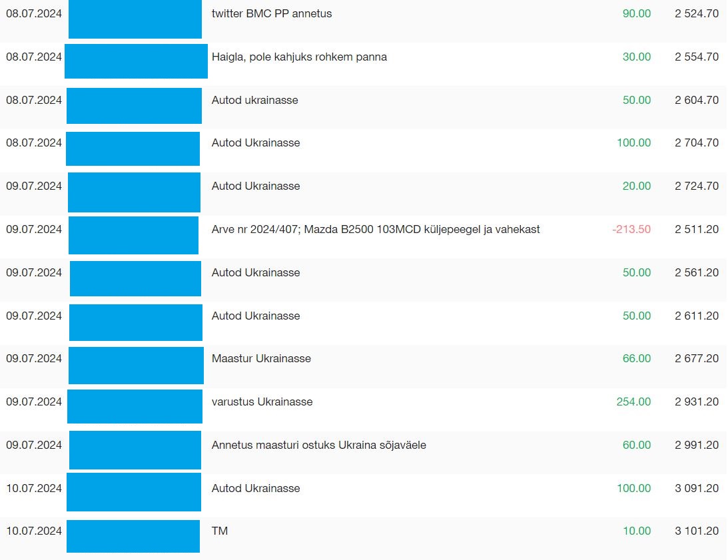Select the 'twitter BMC PP annetus' transaction description
The image size is (728, 560).
(x=272, y=13)
